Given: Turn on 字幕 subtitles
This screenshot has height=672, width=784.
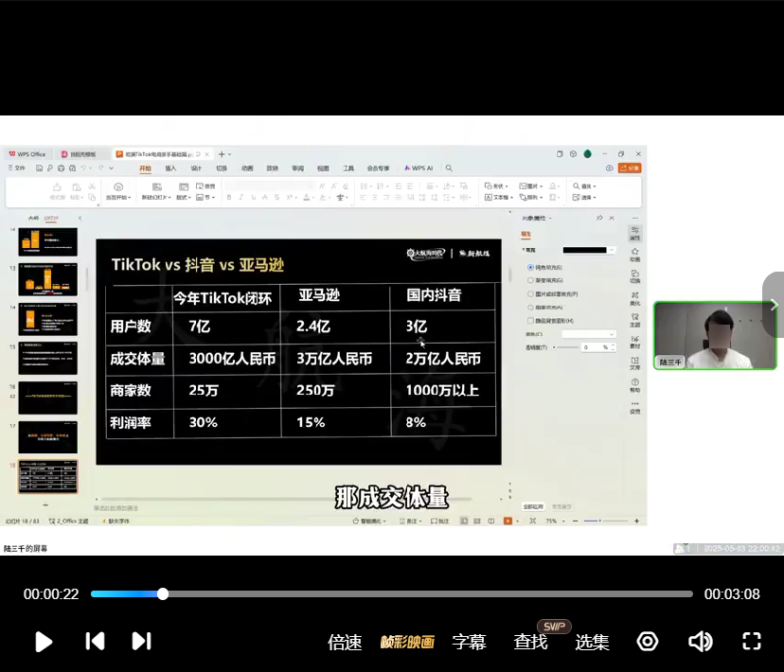Looking at the screenshot, I should pos(469,642).
